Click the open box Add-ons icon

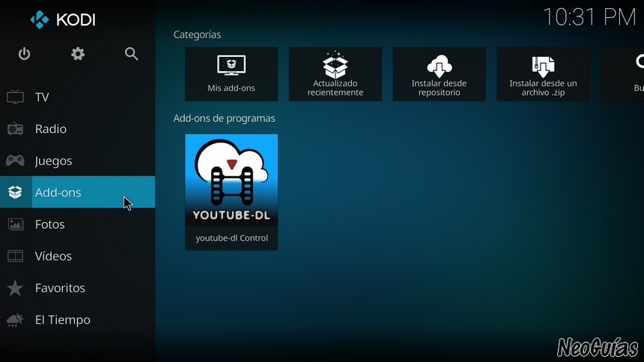tap(15, 192)
